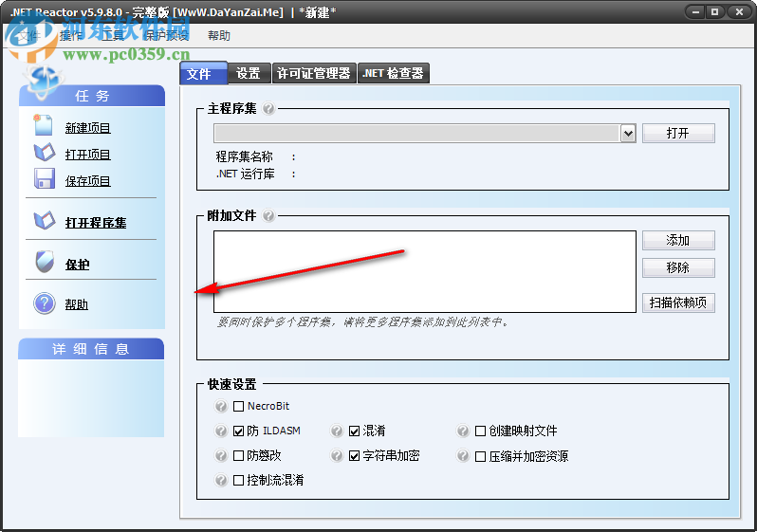Click help icon beside 防篡改
This screenshot has width=757, height=532.
[221, 455]
